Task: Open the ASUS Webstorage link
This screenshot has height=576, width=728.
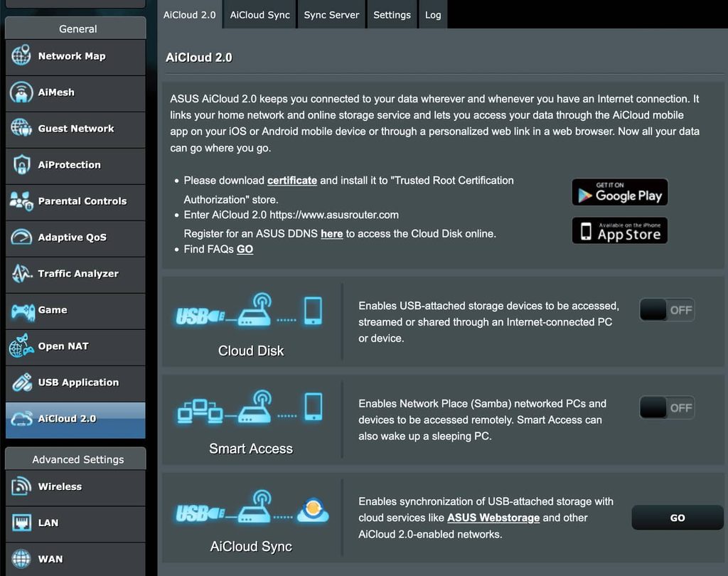Action: pyautogui.click(x=493, y=518)
